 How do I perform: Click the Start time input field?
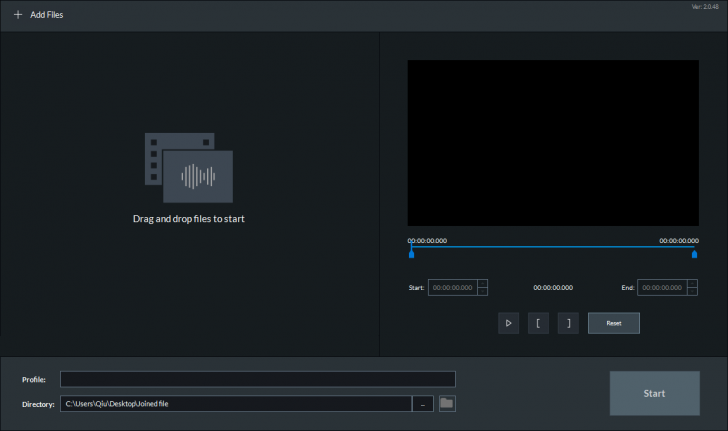[x=453, y=287]
